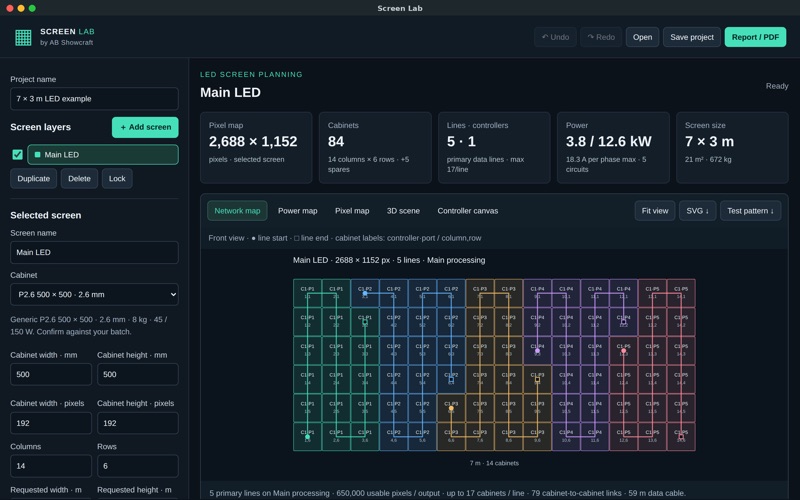
Task: Click the Open project button
Action: (x=642, y=37)
